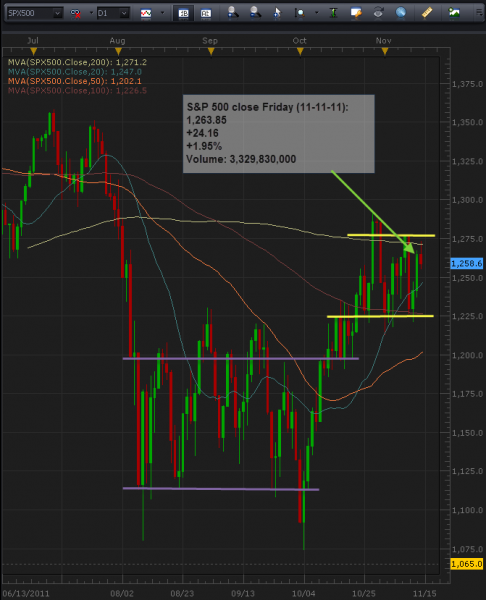
Task: Click the refresh data icon
Action: pos(378,13)
